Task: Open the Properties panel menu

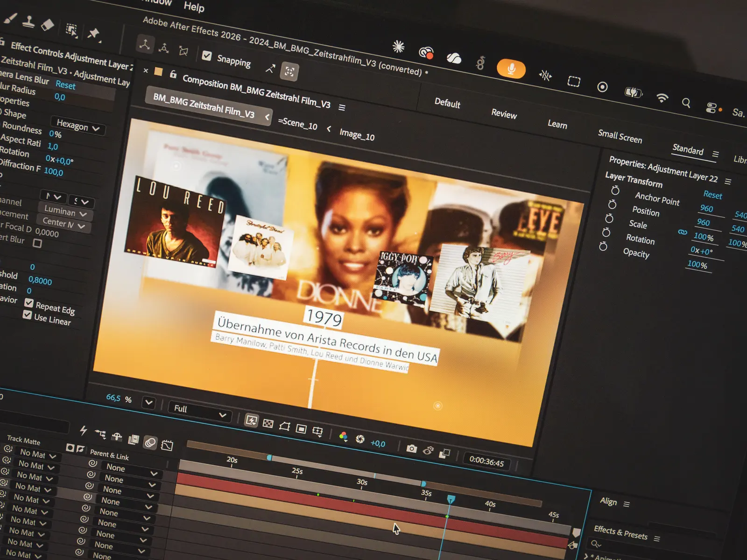Action: 728,181
